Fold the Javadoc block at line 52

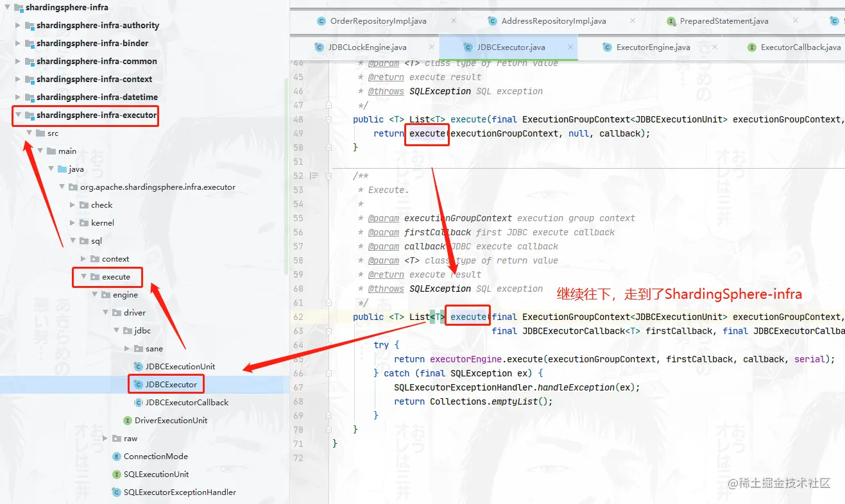point(328,176)
